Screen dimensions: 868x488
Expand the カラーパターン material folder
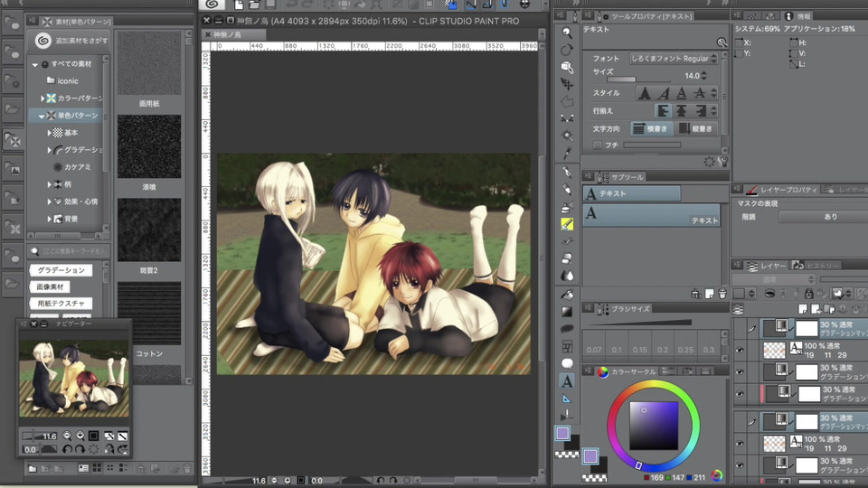pyautogui.click(x=42, y=98)
